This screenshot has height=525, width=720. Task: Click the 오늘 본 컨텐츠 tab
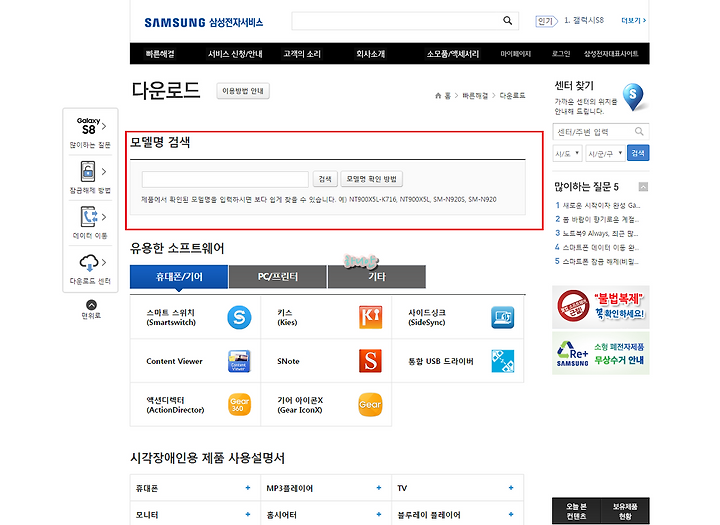pyautogui.click(x=576, y=511)
